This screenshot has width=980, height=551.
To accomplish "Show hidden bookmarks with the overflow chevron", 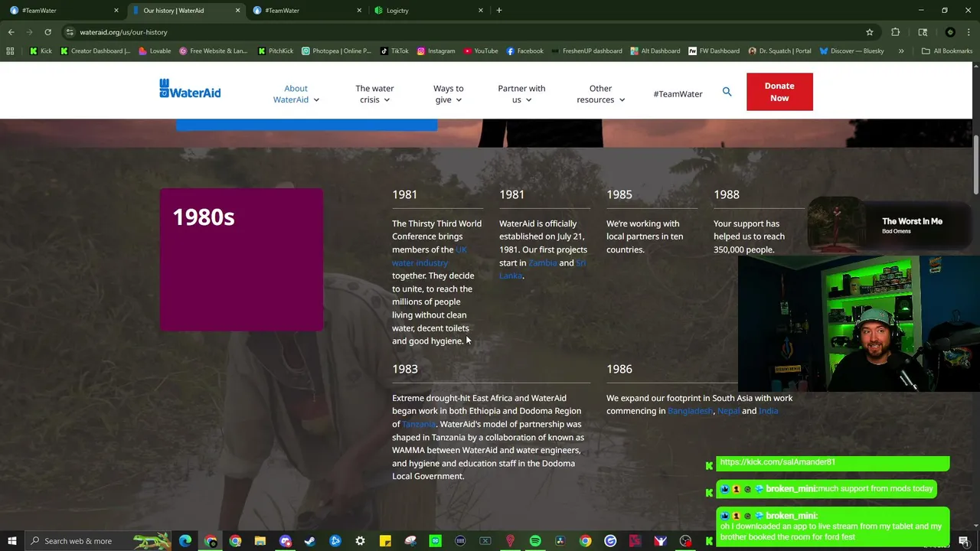I will (901, 51).
